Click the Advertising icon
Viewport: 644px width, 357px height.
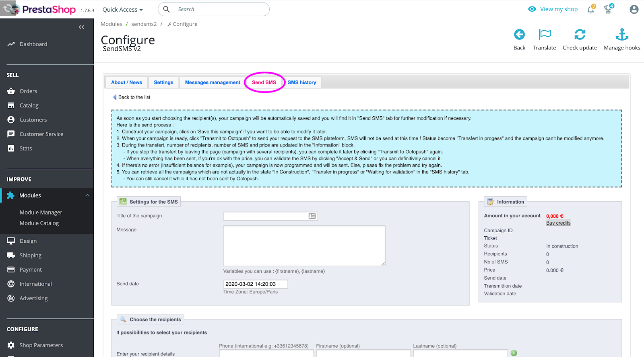pyautogui.click(x=11, y=298)
